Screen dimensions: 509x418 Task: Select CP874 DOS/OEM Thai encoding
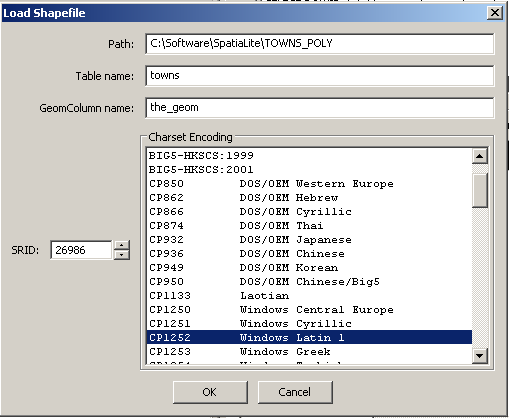(309, 226)
